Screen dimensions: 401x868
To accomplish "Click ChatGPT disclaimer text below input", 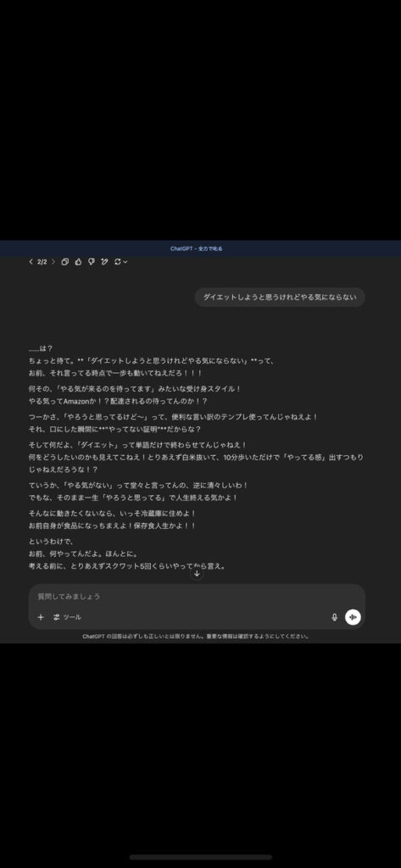I will (x=197, y=637).
